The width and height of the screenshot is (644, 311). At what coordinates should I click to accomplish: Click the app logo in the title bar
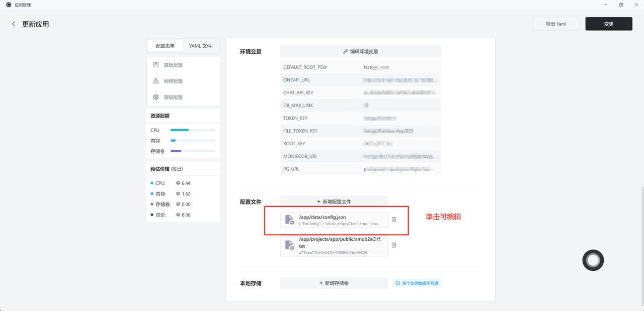(x=9, y=5)
